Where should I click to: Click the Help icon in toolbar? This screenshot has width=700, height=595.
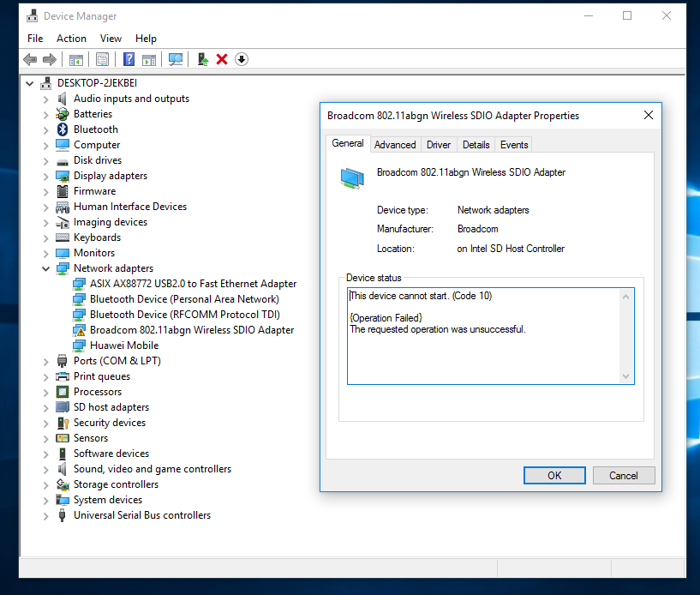[129, 59]
